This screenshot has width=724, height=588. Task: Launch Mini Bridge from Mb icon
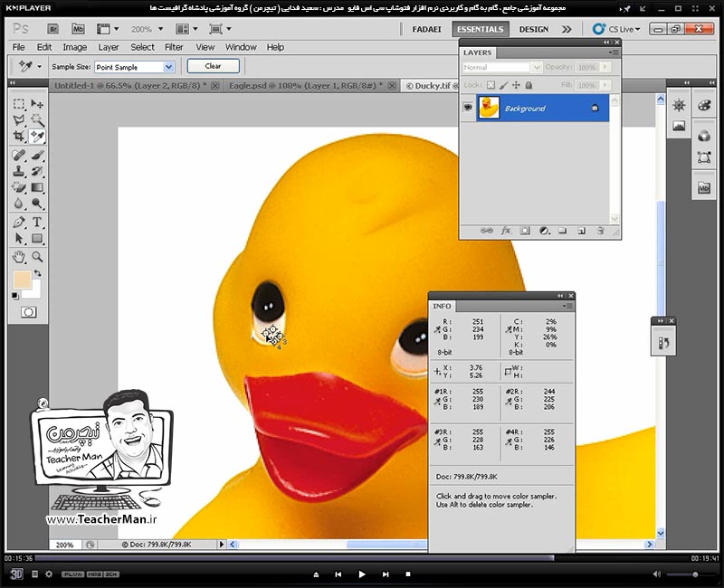point(78,29)
